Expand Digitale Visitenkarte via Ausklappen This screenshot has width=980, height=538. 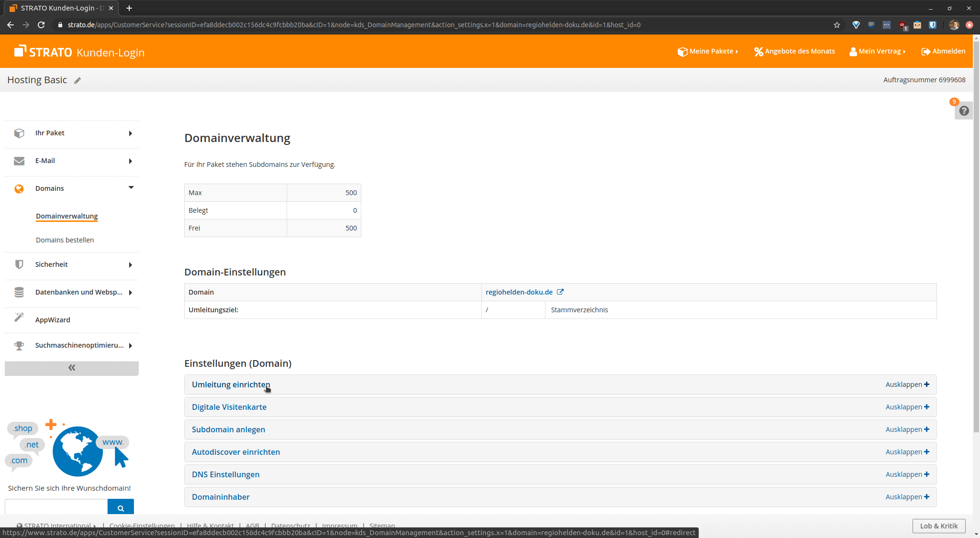pos(907,407)
